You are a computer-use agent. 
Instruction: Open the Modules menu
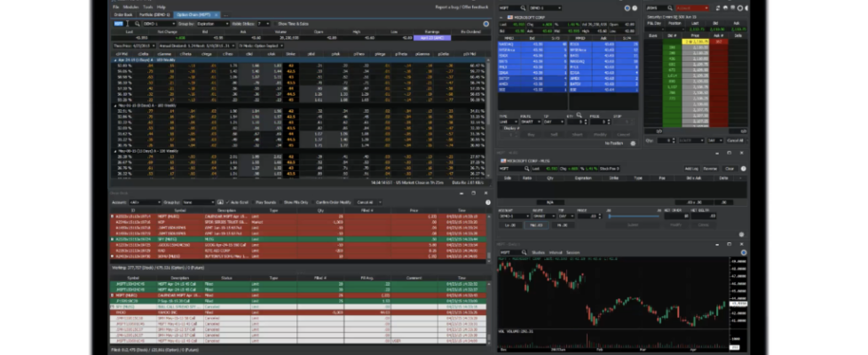pos(130,7)
